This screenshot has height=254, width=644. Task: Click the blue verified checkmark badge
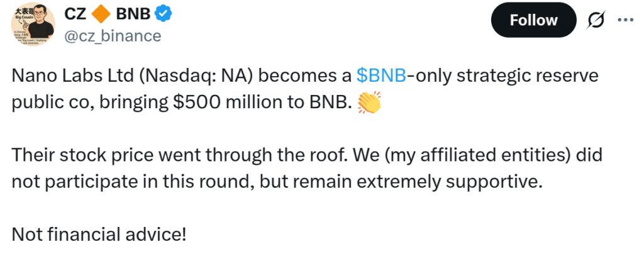point(165,13)
